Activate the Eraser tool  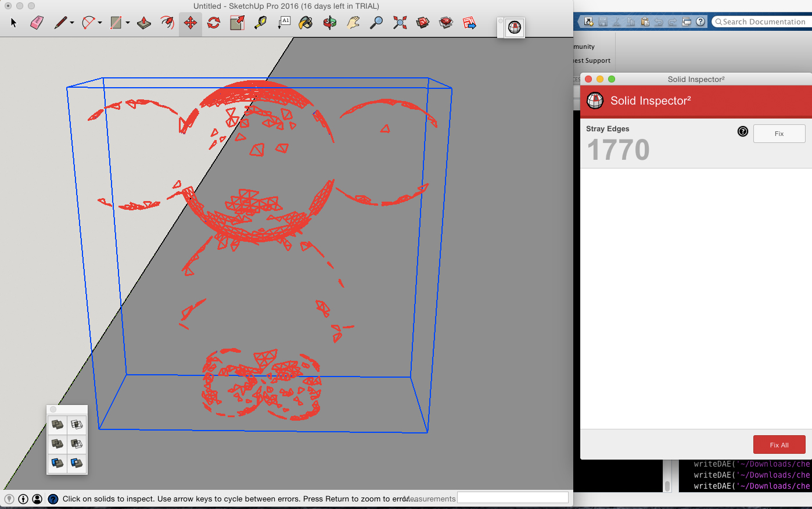[37, 23]
